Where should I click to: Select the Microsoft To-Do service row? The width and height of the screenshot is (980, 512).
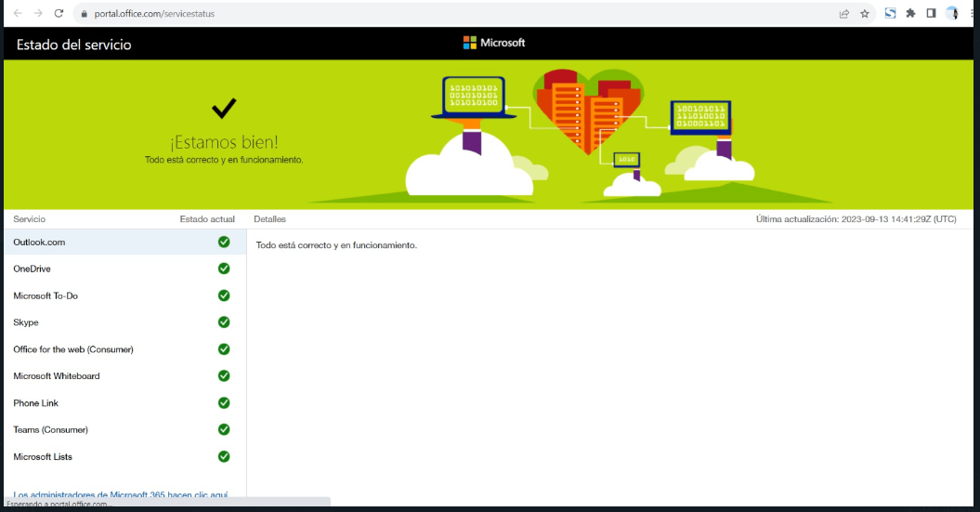click(x=125, y=295)
